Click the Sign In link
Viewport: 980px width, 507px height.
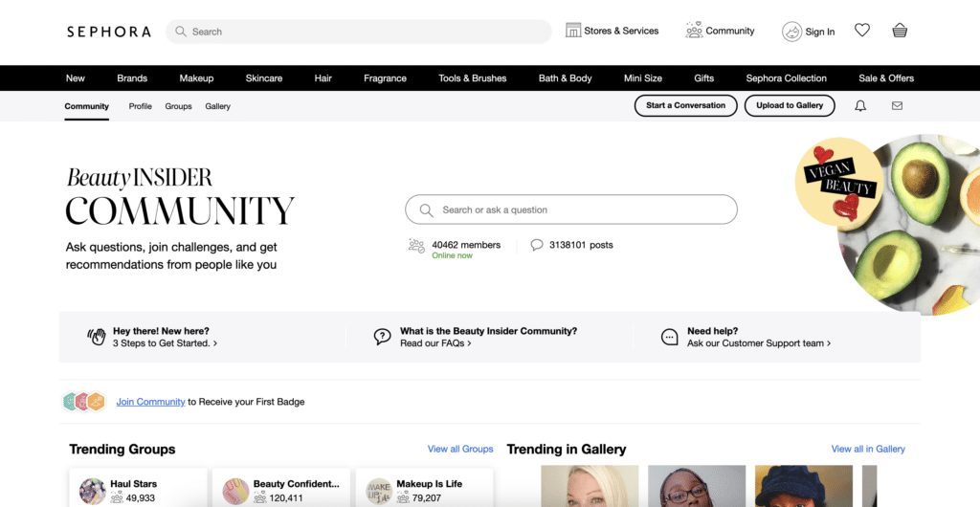(820, 32)
